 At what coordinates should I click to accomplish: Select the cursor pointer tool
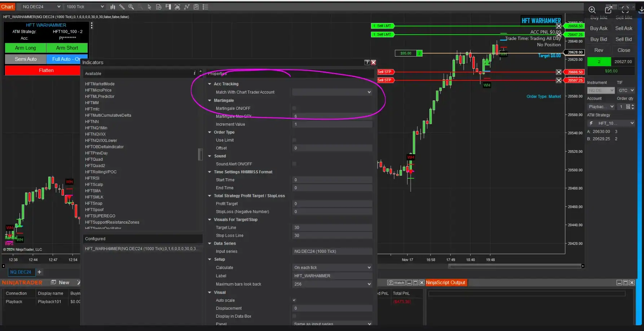[x=149, y=7]
